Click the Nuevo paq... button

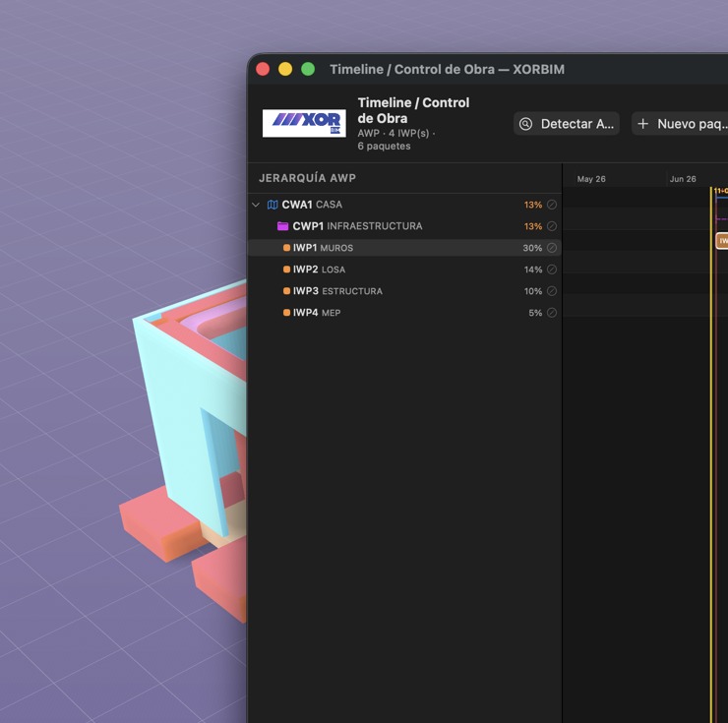coord(680,124)
